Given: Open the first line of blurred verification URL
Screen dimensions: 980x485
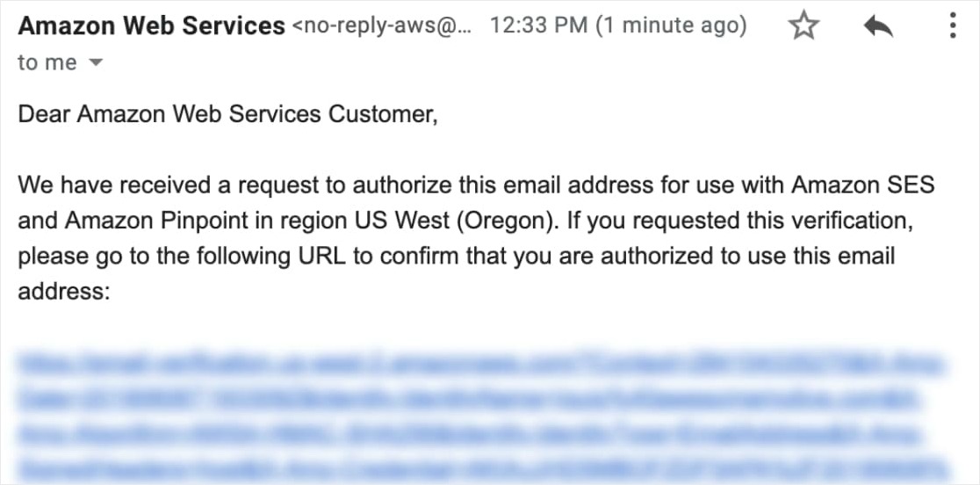Looking at the screenshot, I should [x=481, y=365].
